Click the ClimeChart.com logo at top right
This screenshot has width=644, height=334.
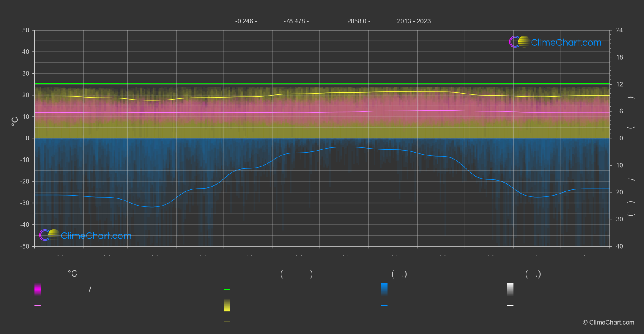click(x=555, y=42)
